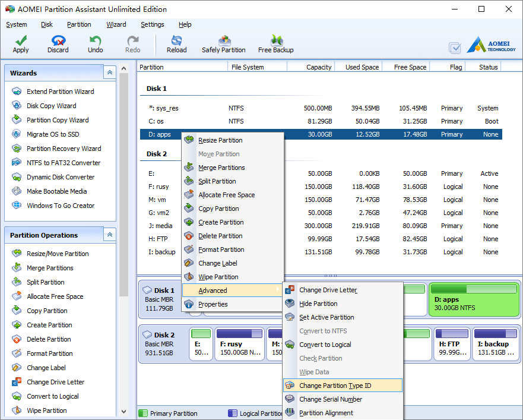Launch Disk Copy Wizard

tap(52, 106)
